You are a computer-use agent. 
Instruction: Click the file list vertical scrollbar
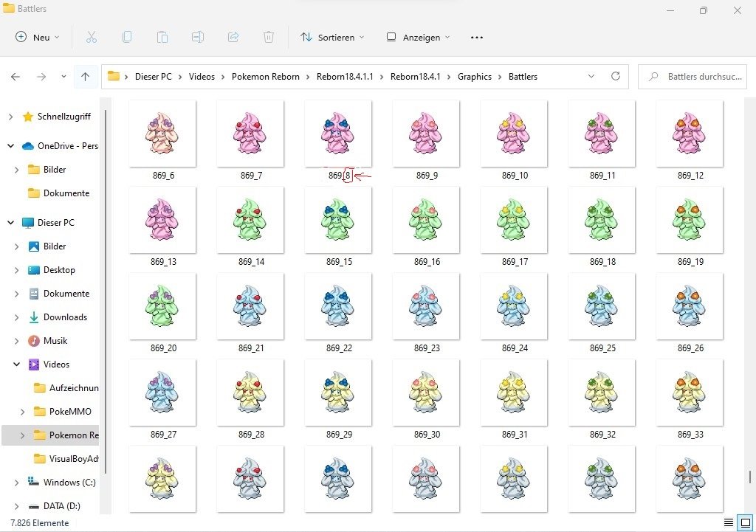point(750,477)
